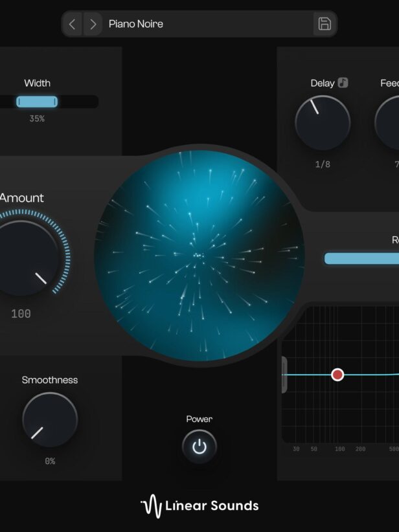Click the red EQ node on the curve
399x532 pixels.
click(x=337, y=375)
